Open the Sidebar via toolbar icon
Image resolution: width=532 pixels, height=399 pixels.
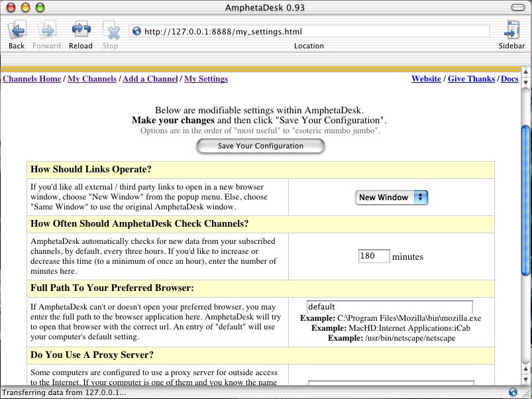click(x=511, y=30)
